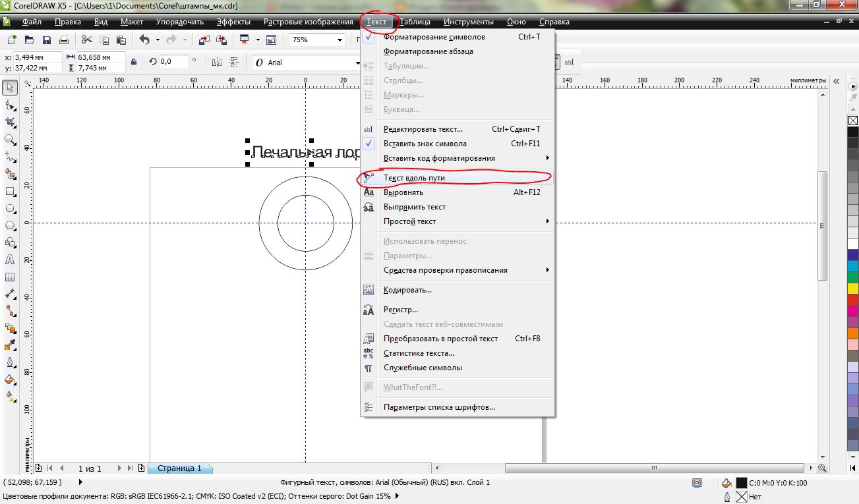Save the document with floppy icon

coord(47,40)
